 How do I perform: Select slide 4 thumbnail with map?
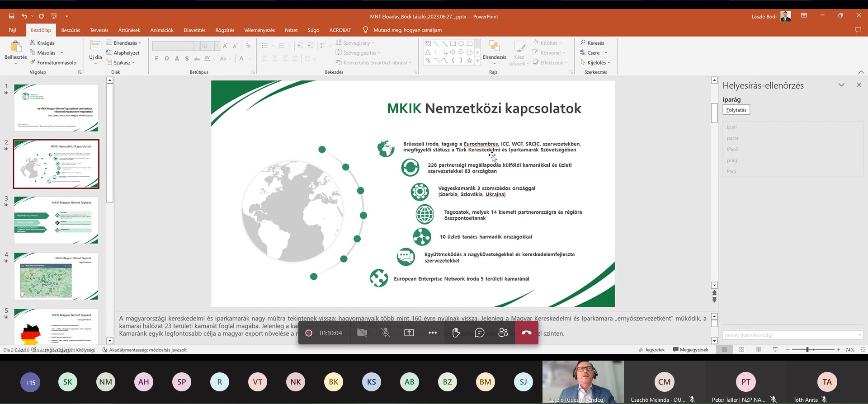click(56, 276)
